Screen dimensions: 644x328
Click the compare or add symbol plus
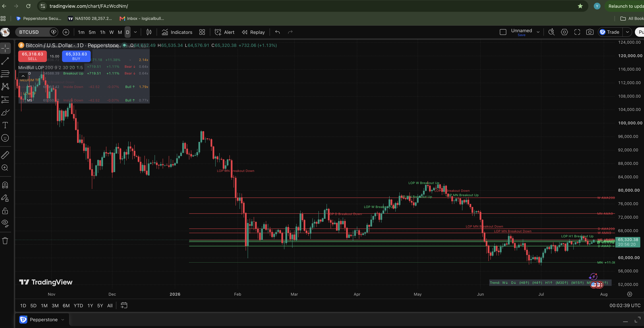coord(66,32)
